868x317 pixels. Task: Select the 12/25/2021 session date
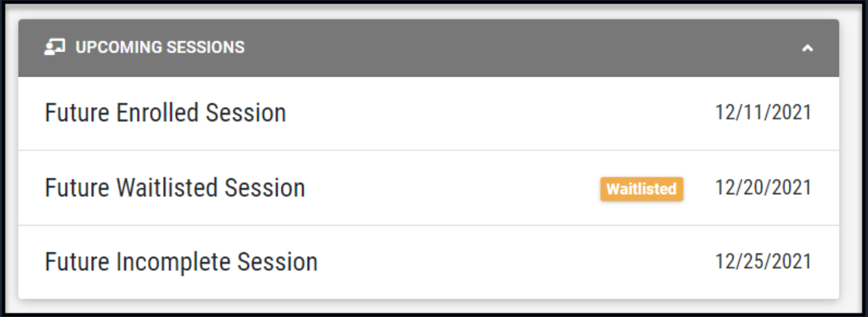(x=763, y=262)
